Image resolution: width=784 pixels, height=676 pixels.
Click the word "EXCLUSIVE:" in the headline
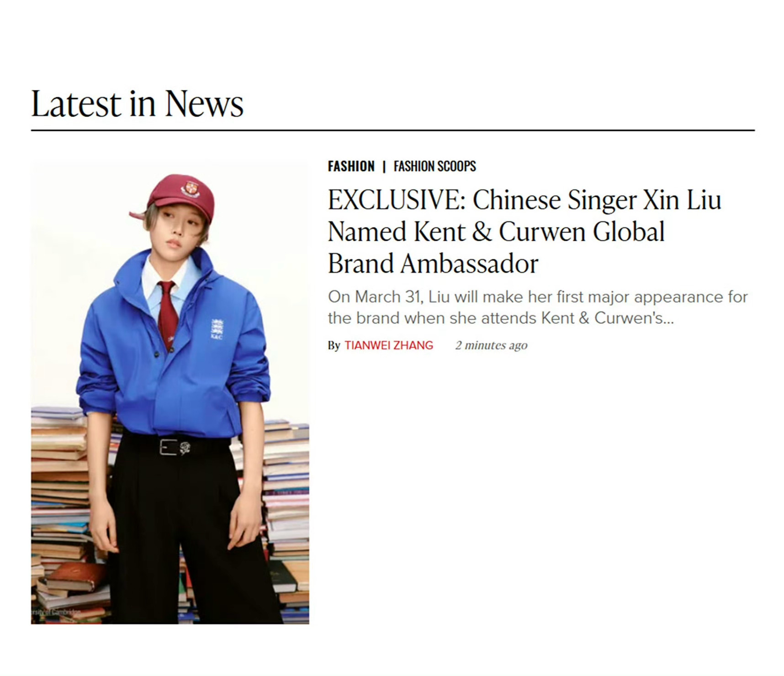click(397, 200)
